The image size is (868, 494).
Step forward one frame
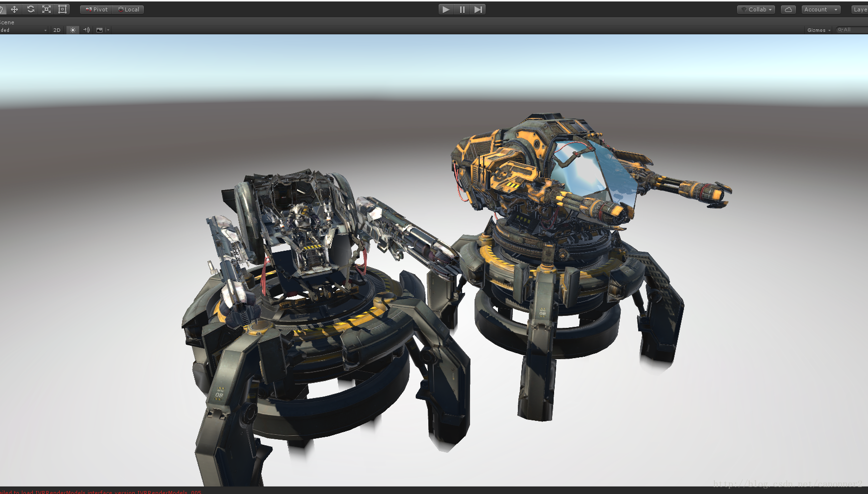pos(478,9)
